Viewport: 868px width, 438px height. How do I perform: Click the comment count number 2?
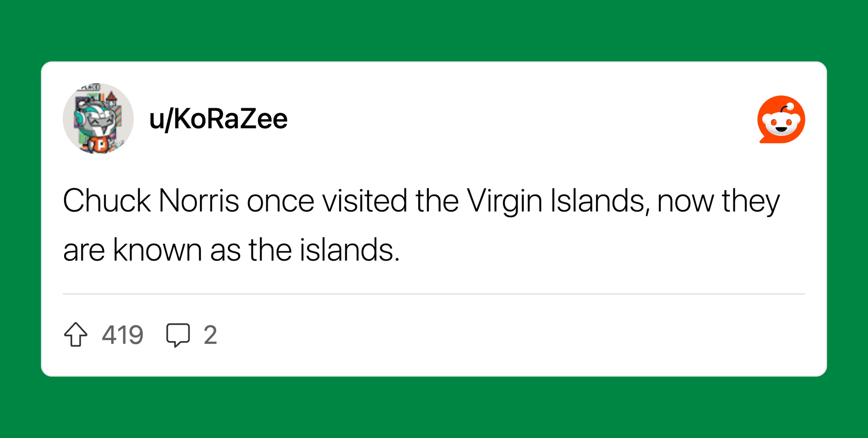210,335
